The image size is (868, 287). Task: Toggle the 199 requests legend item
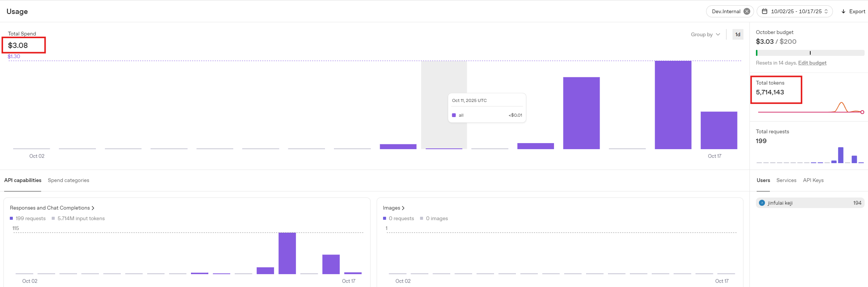pyautogui.click(x=28, y=218)
